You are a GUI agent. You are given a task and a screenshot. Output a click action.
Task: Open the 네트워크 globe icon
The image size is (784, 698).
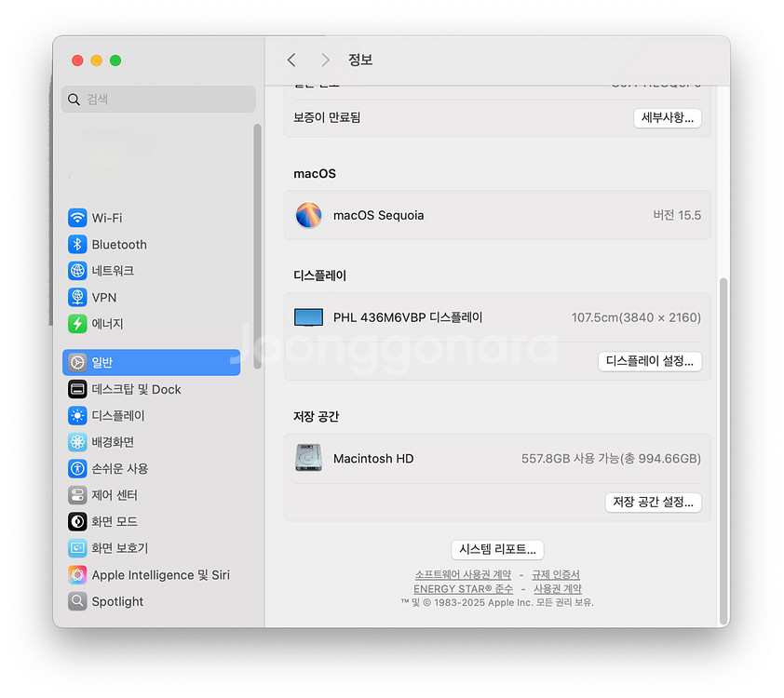[77, 271]
